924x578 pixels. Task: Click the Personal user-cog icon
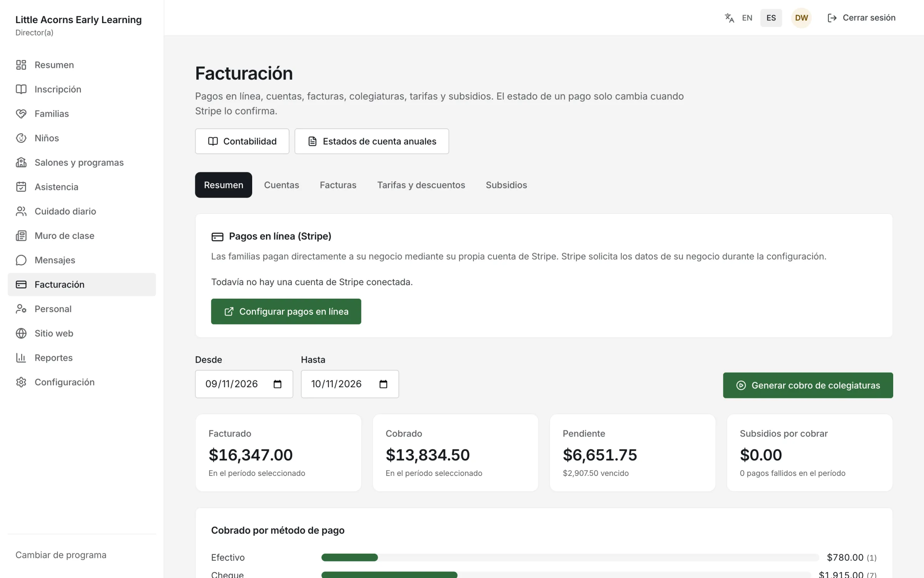click(x=21, y=309)
